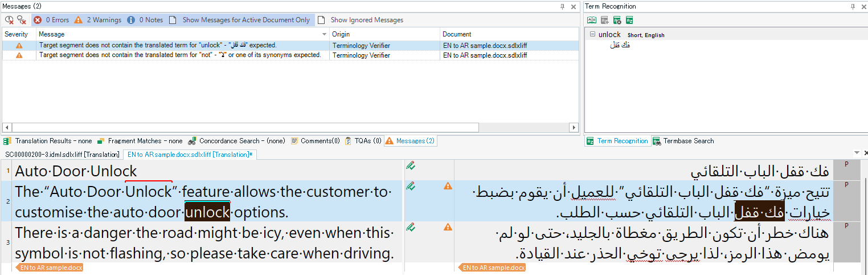Open the Message column sort dropdown arrow
Screen dimensions: 868x275
click(x=324, y=35)
